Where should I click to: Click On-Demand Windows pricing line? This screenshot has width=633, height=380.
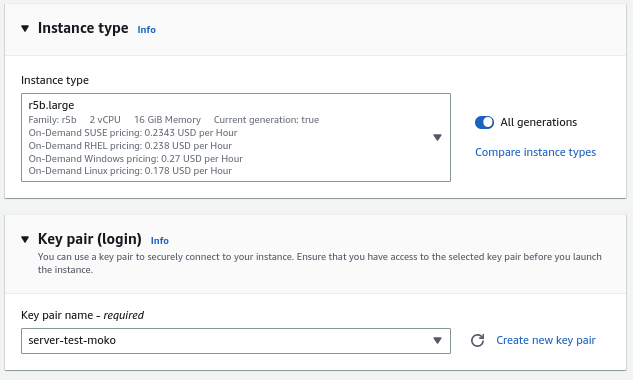135,159
